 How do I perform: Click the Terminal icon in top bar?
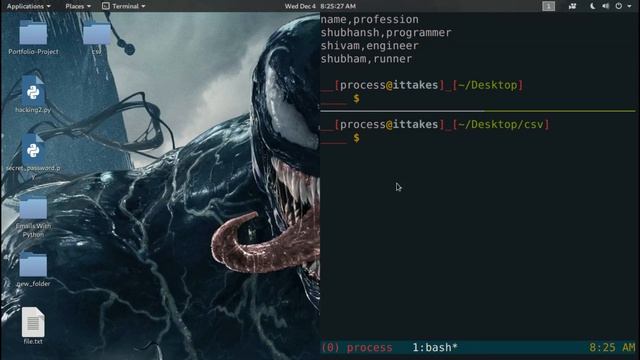[x=106, y=6]
